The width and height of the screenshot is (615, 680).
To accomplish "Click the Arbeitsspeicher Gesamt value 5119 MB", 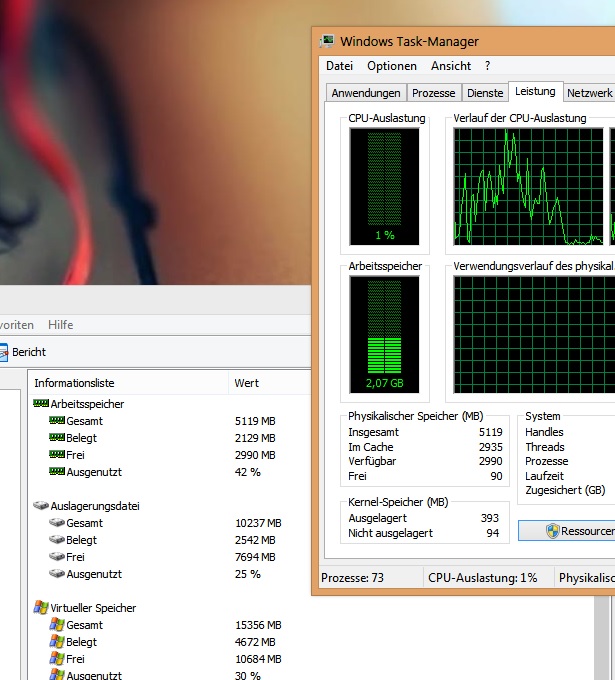I will (255, 421).
